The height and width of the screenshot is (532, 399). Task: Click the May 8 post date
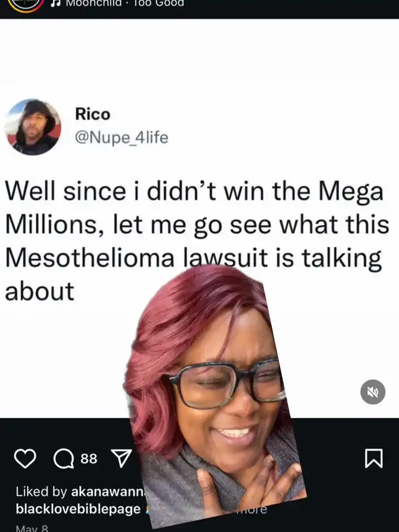click(32, 528)
